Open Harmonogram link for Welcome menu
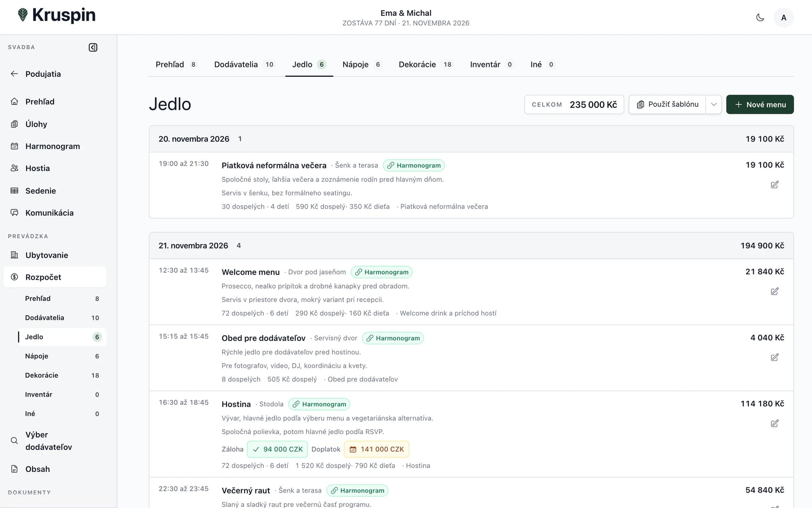 click(x=382, y=272)
